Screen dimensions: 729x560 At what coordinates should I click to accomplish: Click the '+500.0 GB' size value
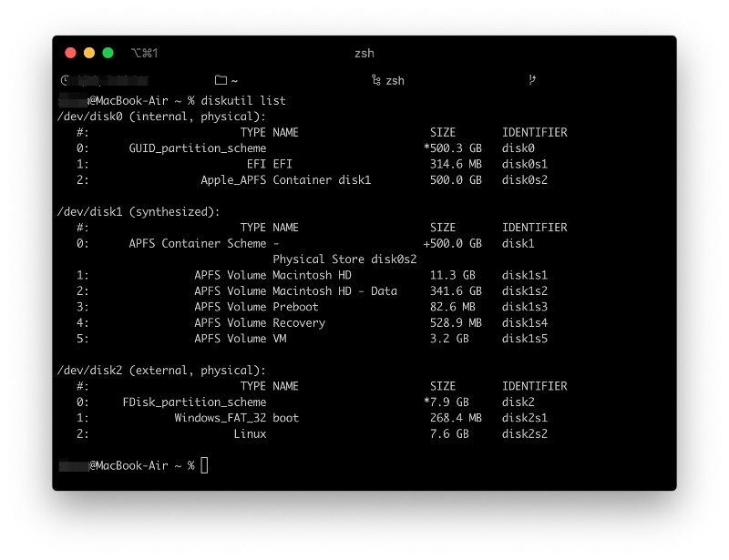453,243
